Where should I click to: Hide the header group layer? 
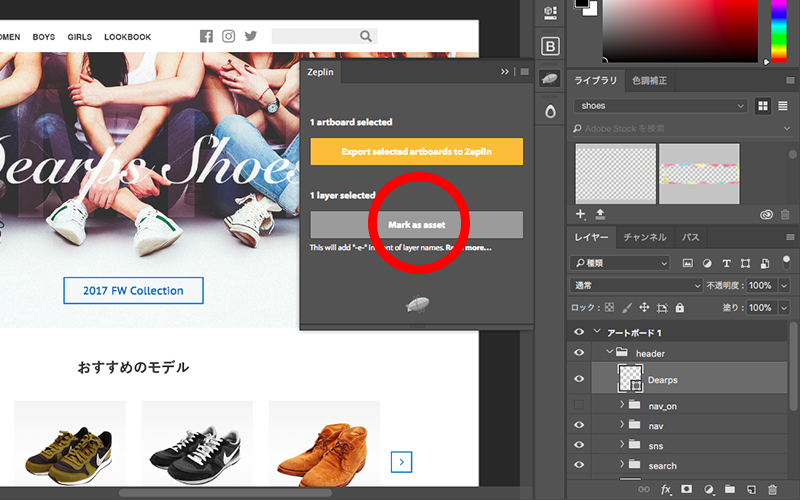pyautogui.click(x=578, y=353)
